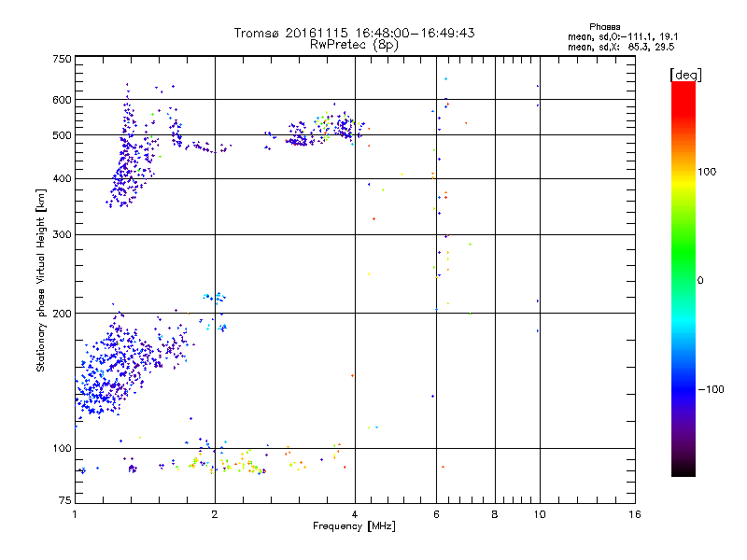The height and width of the screenshot is (560, 747).
Task: Click the x-axis label "10"
Action: [x=540, y=514]
